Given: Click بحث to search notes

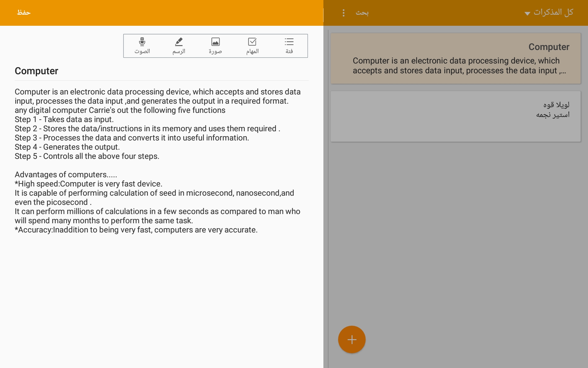Looking at the screenshot, I should tap(362, 13).
